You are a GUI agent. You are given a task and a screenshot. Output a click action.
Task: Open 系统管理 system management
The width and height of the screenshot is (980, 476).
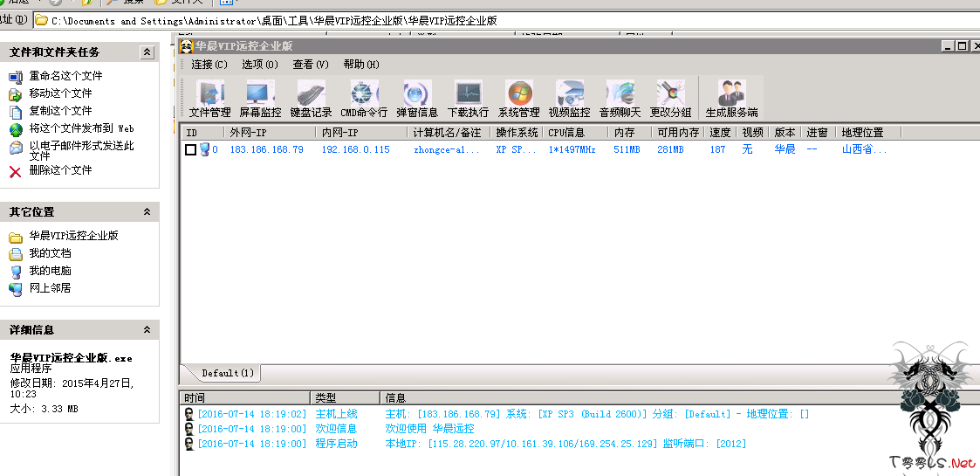click(518, 99)
